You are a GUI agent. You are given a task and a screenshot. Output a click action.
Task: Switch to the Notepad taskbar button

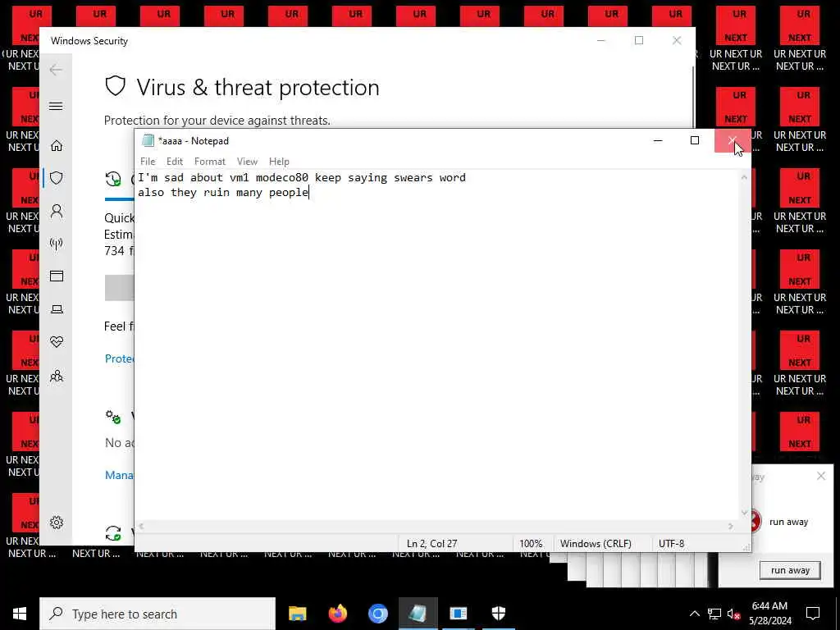coord(418,614)
